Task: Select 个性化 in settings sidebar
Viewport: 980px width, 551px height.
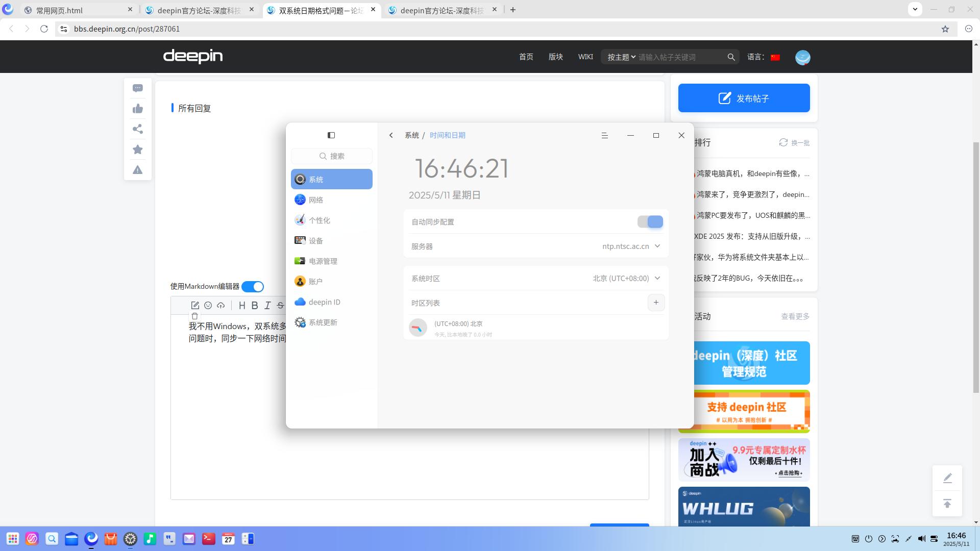Action: point(332,220)
